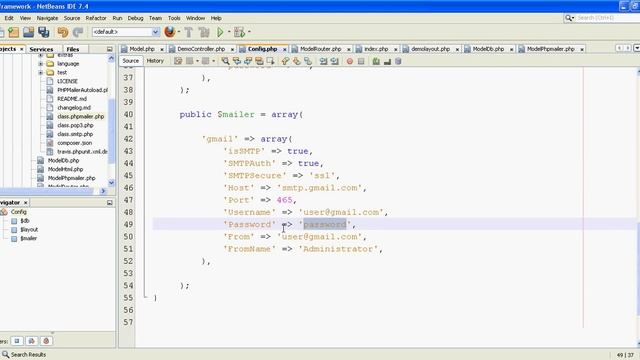Switch to the ModelDb.php editor tab
This screenshot has height=360, width=640.
[x=488, y=49]
